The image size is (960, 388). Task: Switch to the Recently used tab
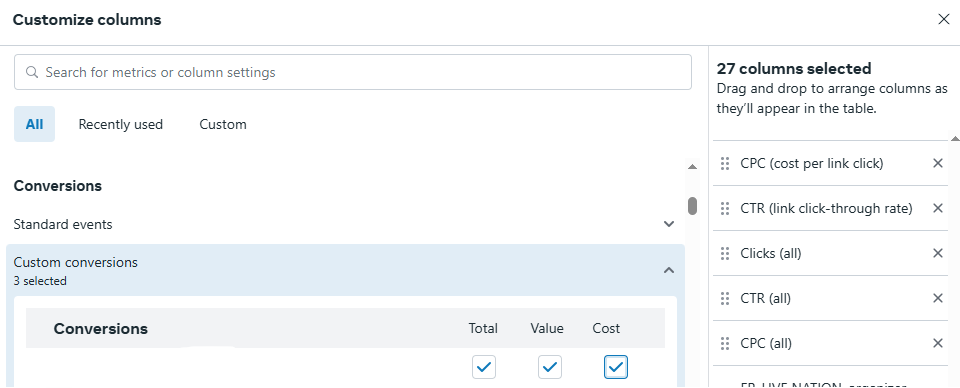121,124
